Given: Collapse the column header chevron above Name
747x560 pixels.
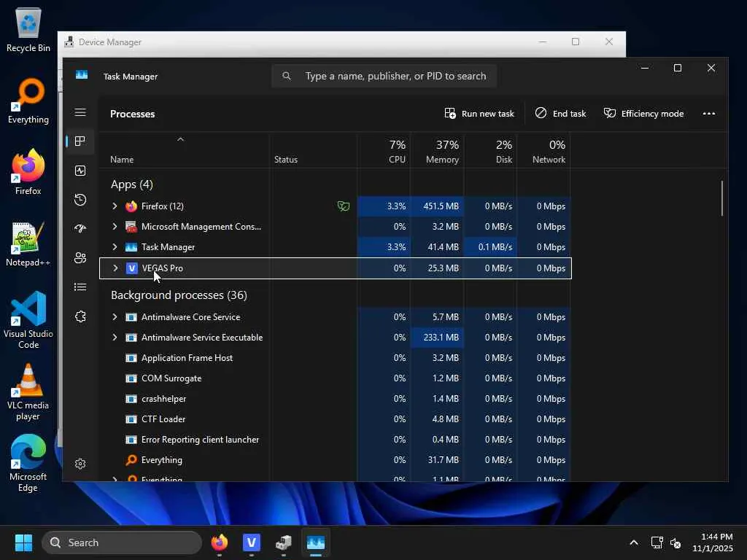Looking at the screenshot, I should [181, 139].
